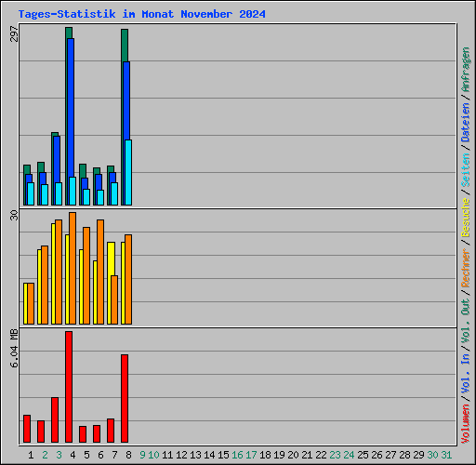Click the orange Rechner bar for day 6

(x=100, y=272)
